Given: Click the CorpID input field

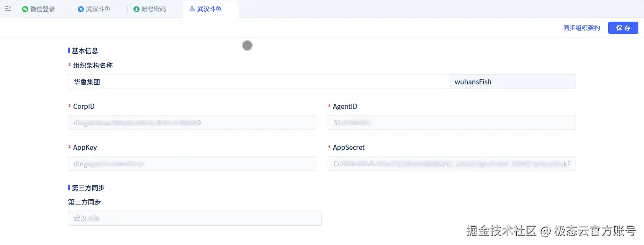Looking at the screenshot, I should pyautogui.click(x=192, y=122).
